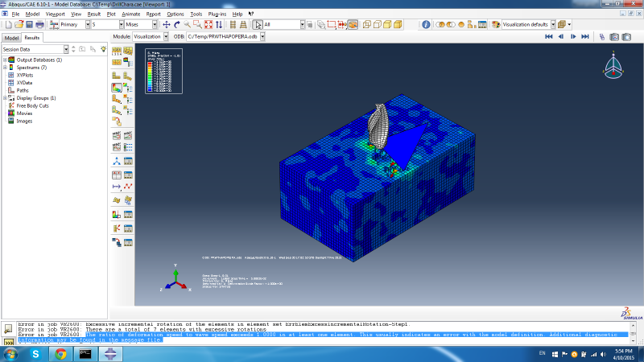Click the Print icon
The height and width of the screenshot is (362, 644).
[39, 25]
